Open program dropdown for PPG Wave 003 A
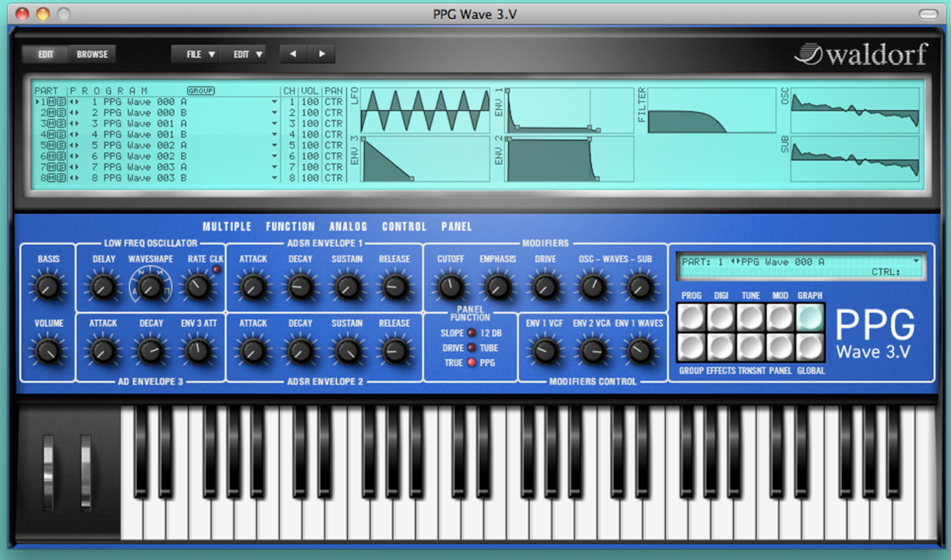This screenshot has width=951, height=560. (275, 167)
